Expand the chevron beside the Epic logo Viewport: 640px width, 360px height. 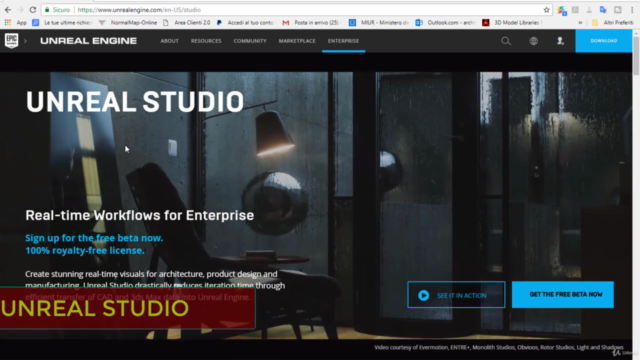(25, 41)
